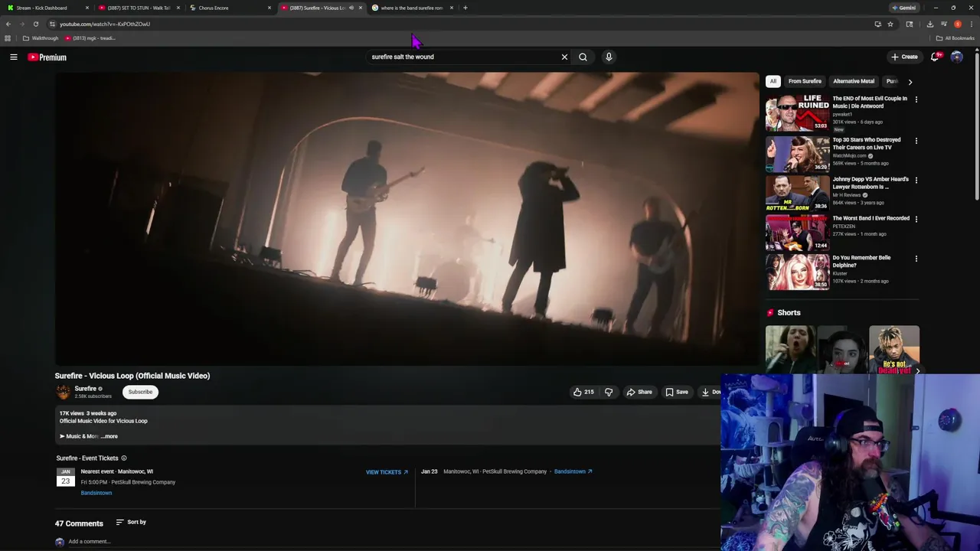Switch to SET TO STUN tab

[139, 8]
